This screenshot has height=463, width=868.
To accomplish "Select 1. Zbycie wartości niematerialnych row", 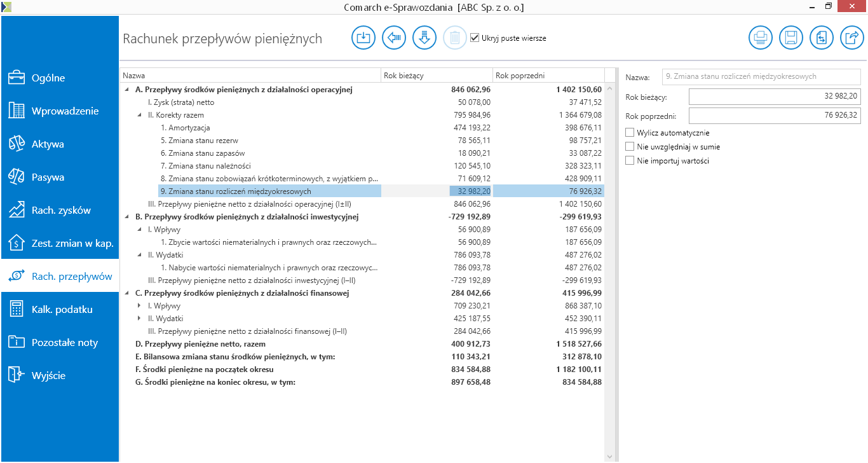I will 362,242.
